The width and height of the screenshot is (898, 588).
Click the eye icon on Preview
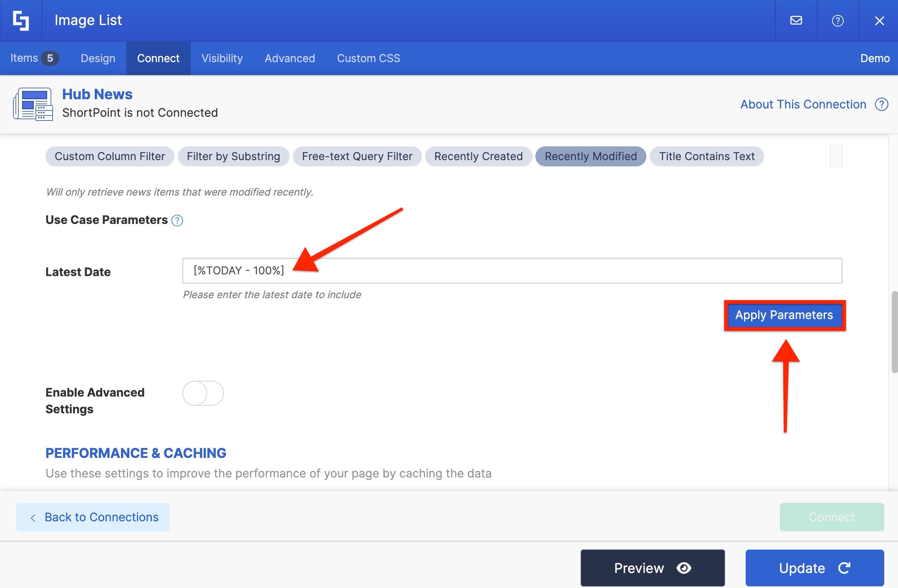pyautogui.click(x=684, y=568)
